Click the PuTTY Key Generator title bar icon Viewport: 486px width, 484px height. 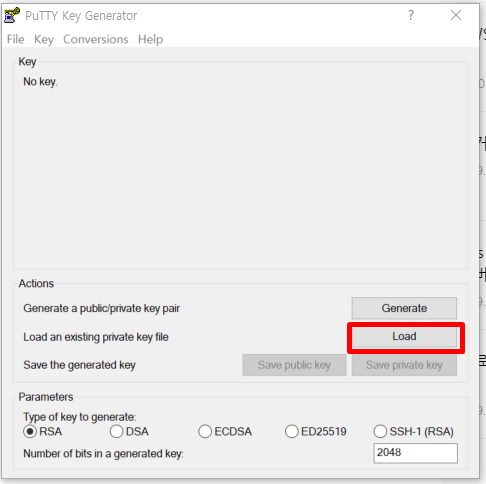click(12, 15)
